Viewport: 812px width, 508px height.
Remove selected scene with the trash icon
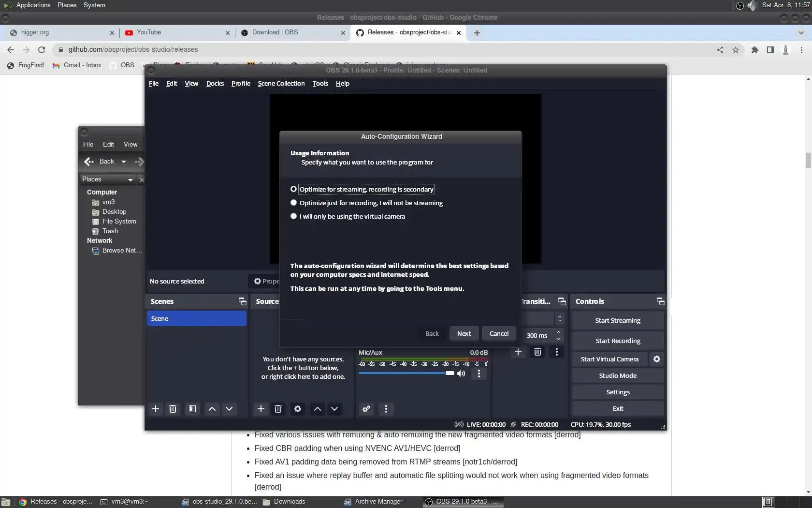(173, 409)
